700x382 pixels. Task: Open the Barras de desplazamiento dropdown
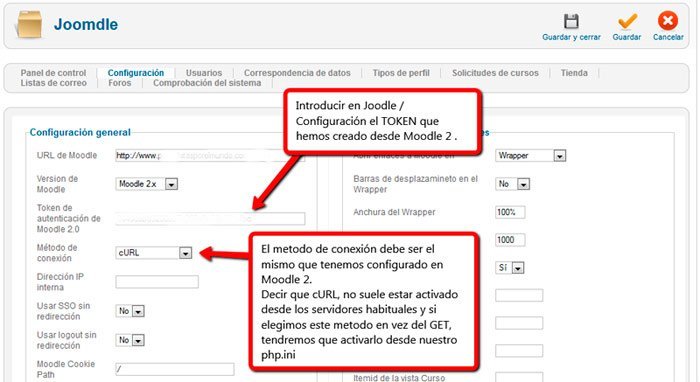click(512, 184)
